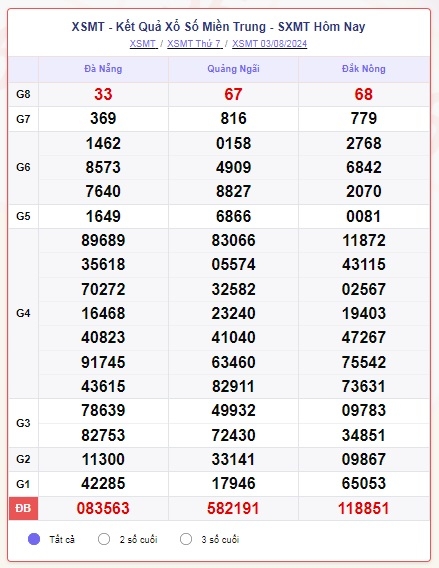This screenshot has width=439, height=568.
Task: Open the 'XSMT Thứ 7' link
Action: pos(195,44)
